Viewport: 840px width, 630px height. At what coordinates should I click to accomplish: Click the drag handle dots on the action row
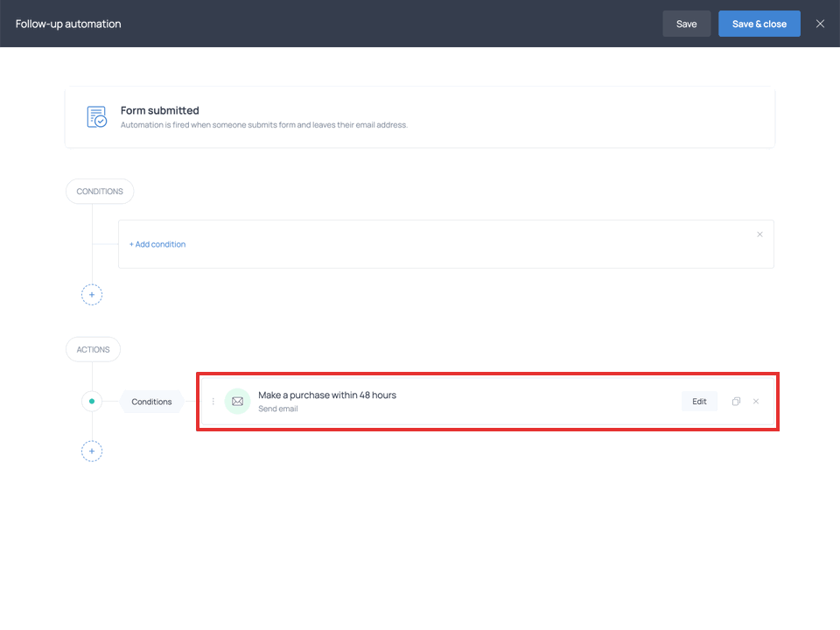[213, 402]
